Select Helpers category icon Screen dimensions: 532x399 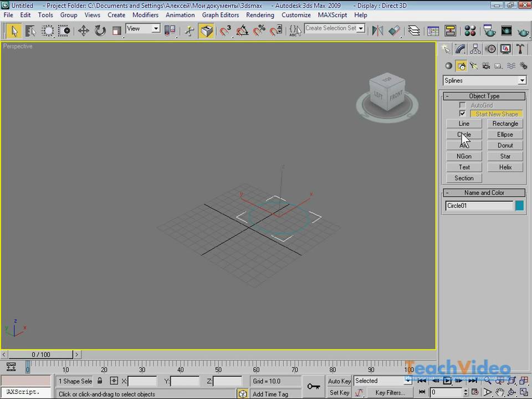(x=499, y=66)
